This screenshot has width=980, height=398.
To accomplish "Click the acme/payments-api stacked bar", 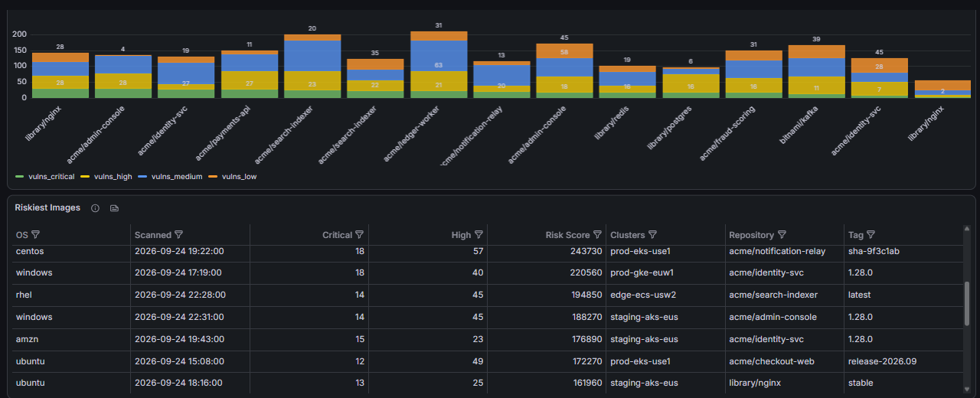I will (250, 74).
